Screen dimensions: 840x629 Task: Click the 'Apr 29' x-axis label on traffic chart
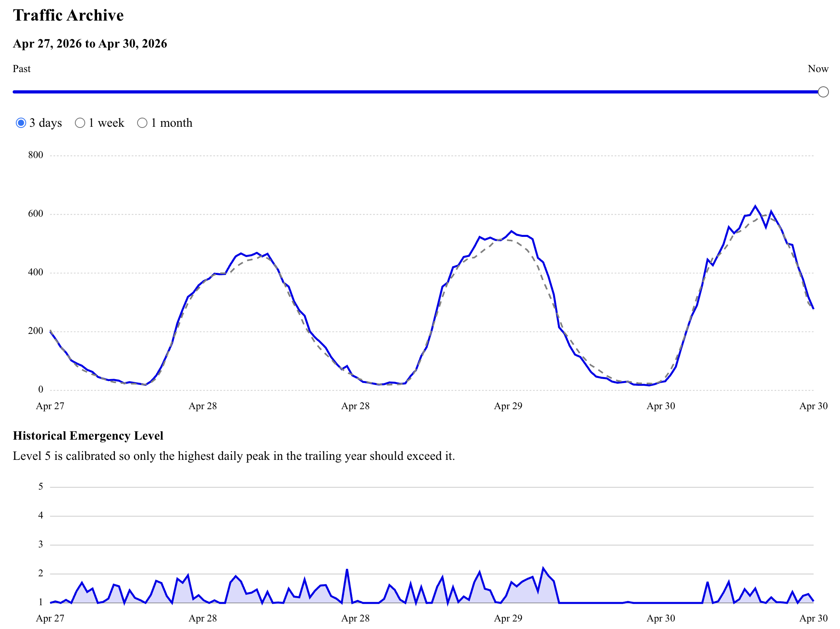tap(508, 406)
